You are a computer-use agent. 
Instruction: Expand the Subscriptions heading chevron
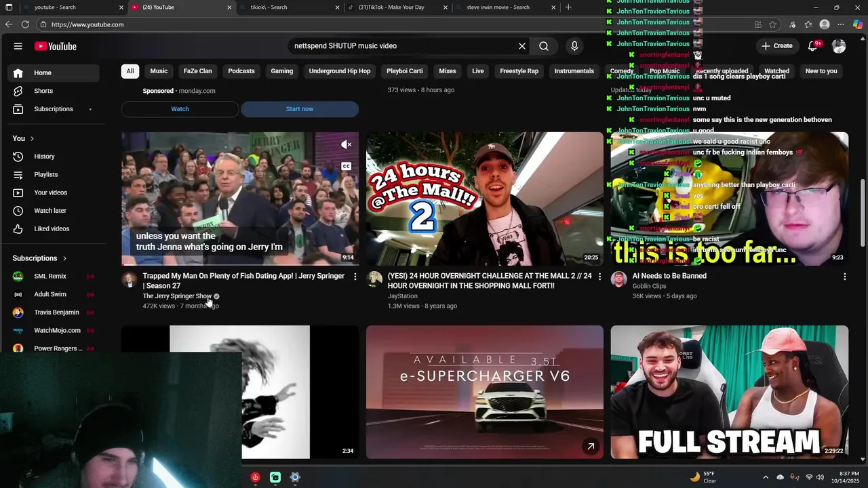pyautogui.click(x=65, y=258)
